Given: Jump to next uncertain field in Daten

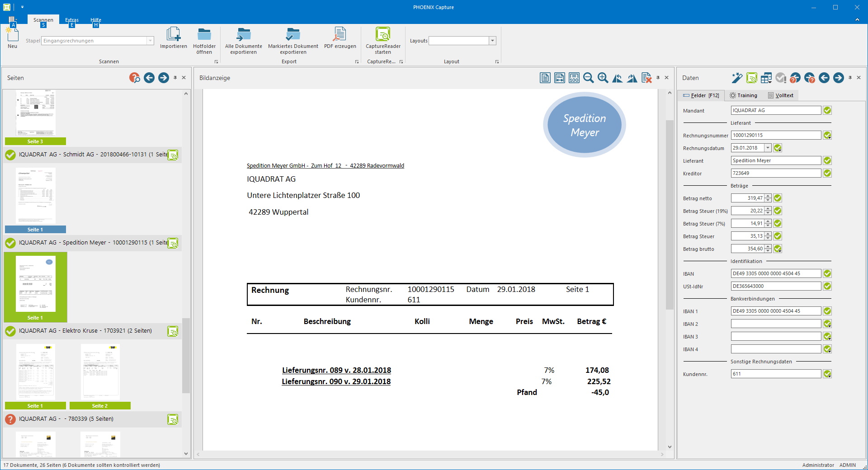Looking at the screenshot, I should 810,78.
